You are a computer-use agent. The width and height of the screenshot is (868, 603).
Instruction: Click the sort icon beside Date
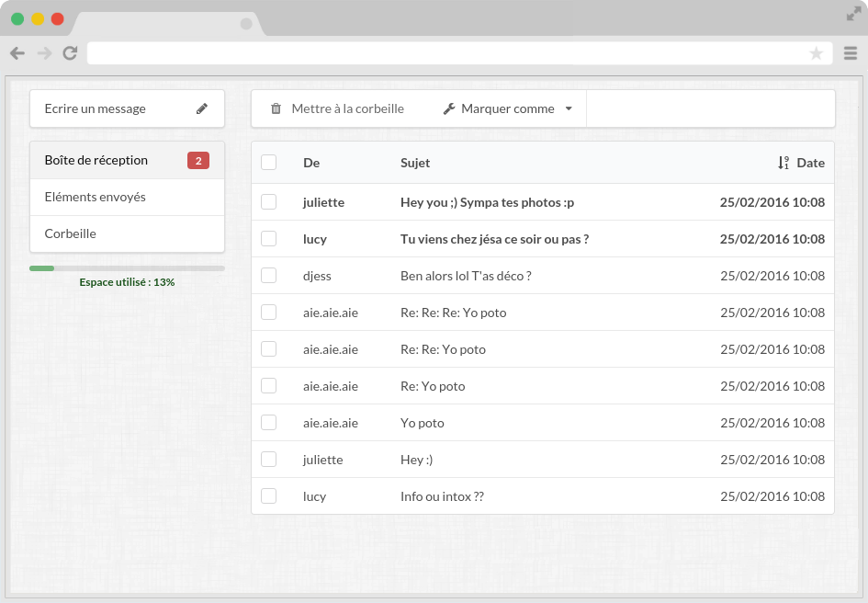tap(783, 163)
